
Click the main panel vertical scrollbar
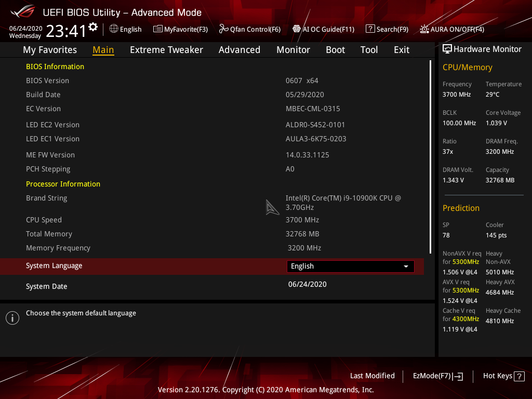(x=431, y=157)
